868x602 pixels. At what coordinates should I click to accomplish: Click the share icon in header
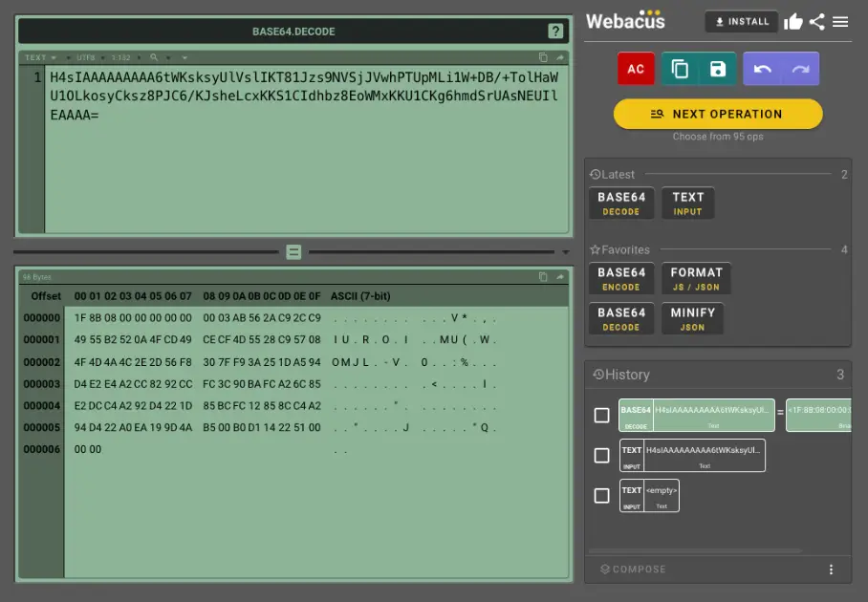pyautogui.click(x=817, y=22)
